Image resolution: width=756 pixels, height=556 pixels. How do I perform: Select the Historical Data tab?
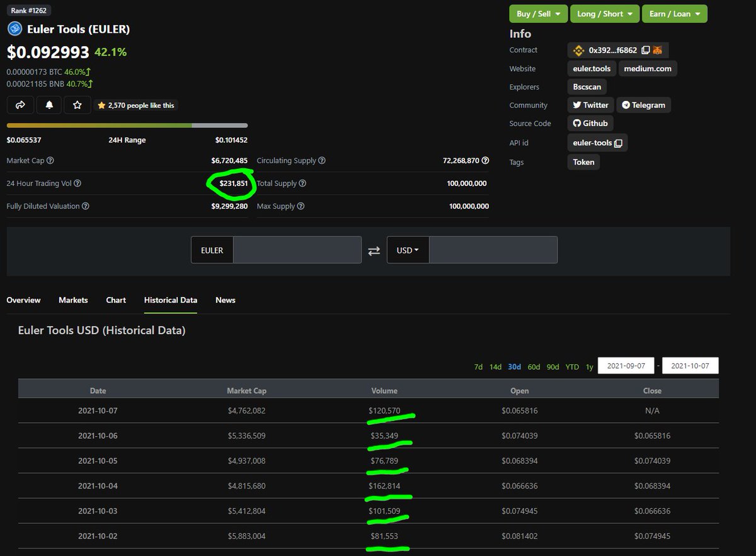pos(171,300)
